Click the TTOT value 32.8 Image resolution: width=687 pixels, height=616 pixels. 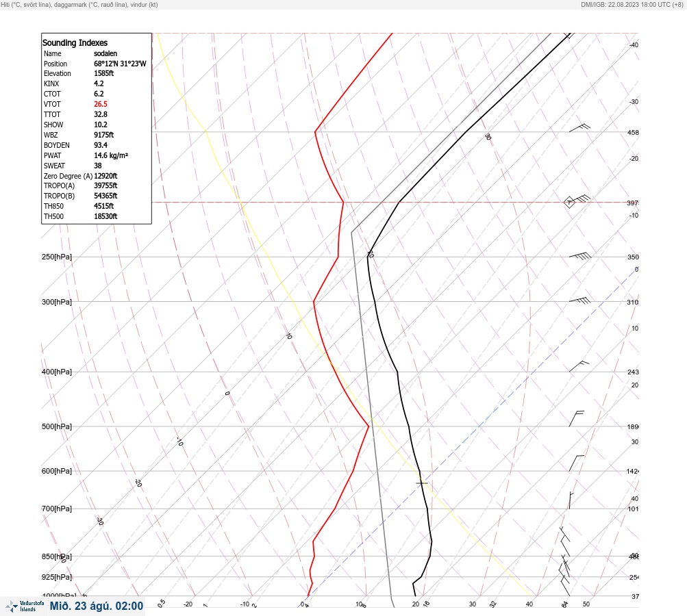tap(101, 114)
